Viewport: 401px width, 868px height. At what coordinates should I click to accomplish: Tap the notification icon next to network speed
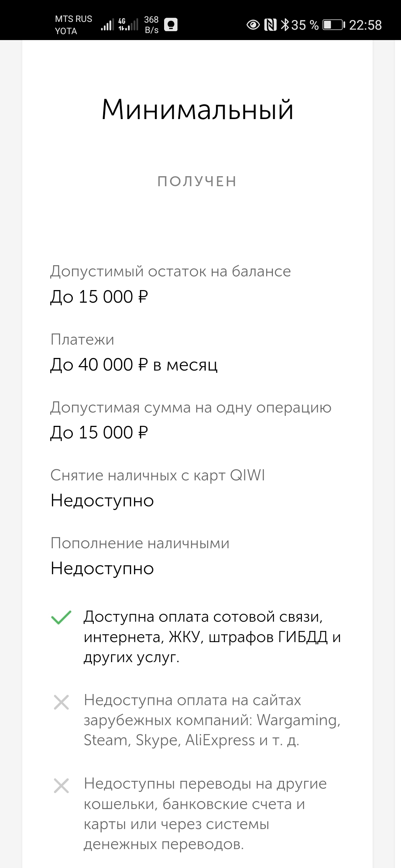point(171,24)
